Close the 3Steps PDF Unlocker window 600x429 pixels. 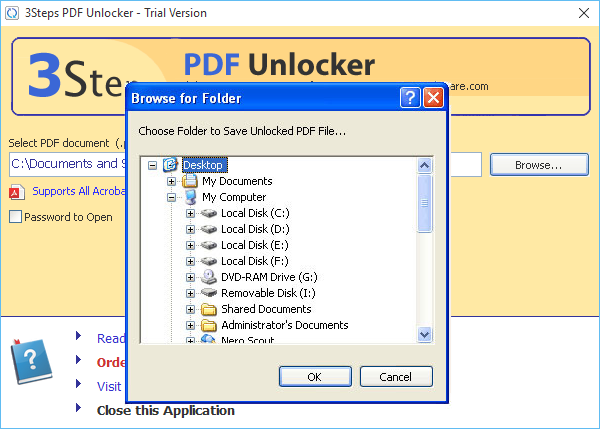click(x=584, y=13)
